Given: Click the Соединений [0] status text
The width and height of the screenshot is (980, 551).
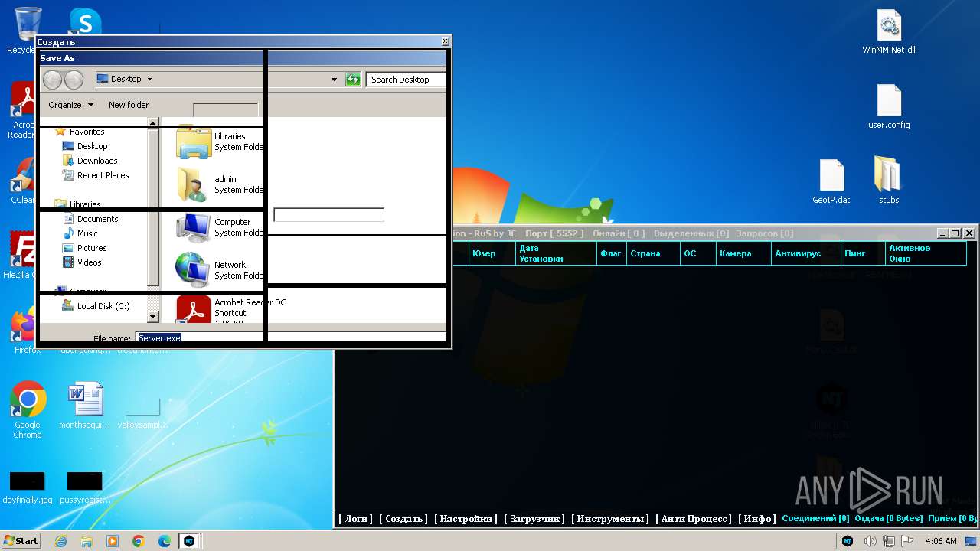Looking at the screenshot, I should (815, 519).
